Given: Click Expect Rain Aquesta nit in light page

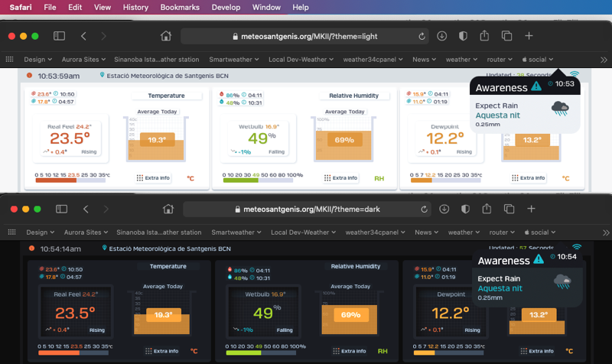Looking at the screenshot, I should [498, 110].
